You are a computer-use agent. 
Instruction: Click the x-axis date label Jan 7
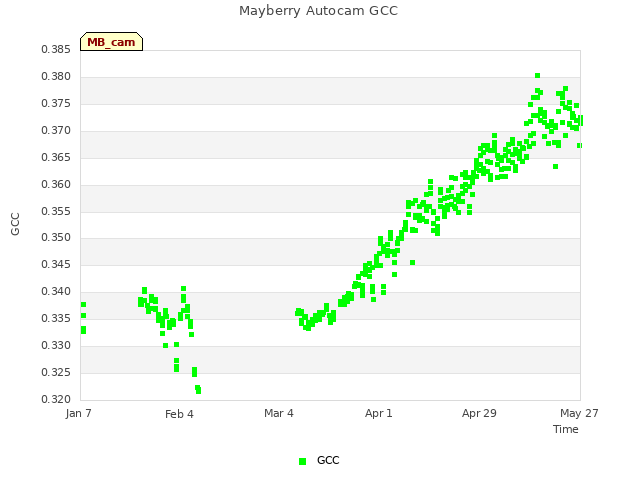pos(78,413)
